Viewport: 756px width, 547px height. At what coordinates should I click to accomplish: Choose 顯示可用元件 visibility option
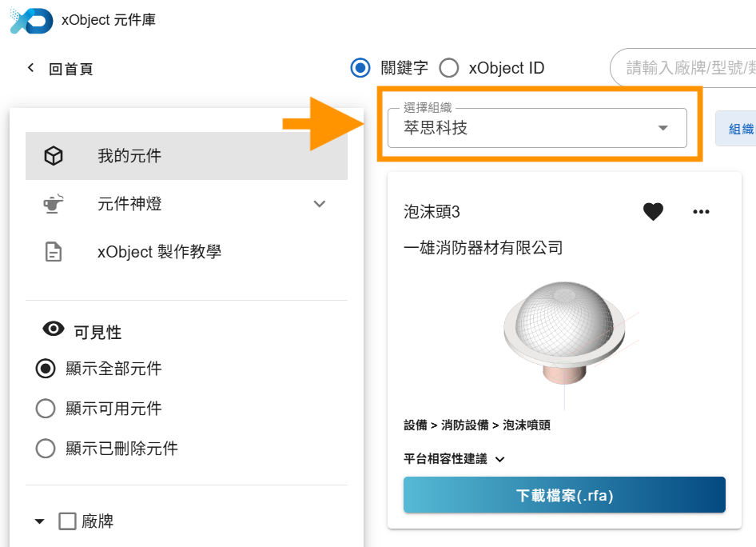click(x=46, y=409)
